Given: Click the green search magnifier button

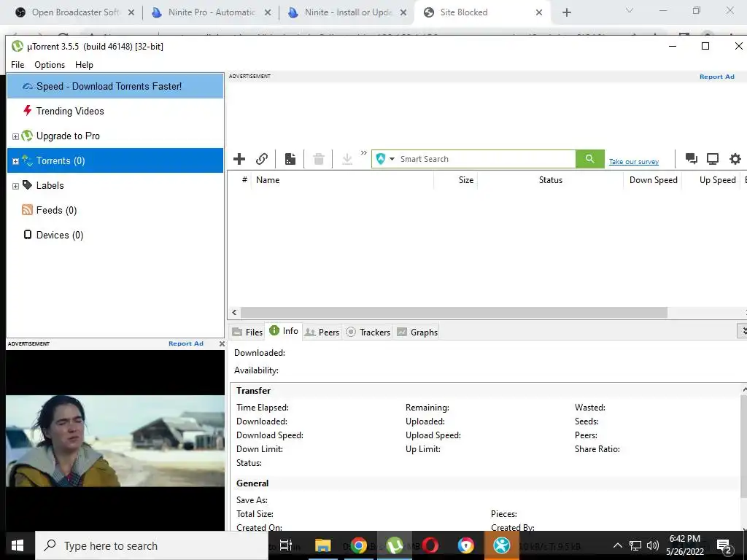Looking at the screenshot, I should [x=589, y=158].
